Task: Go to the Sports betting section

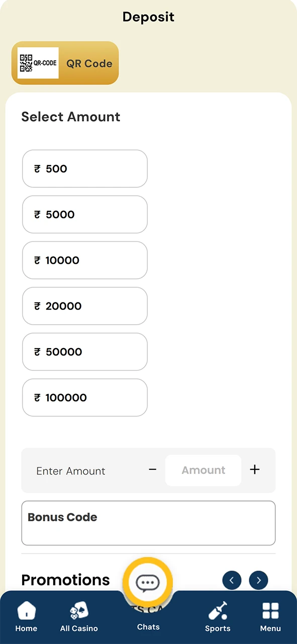Action: pos(218,617)
